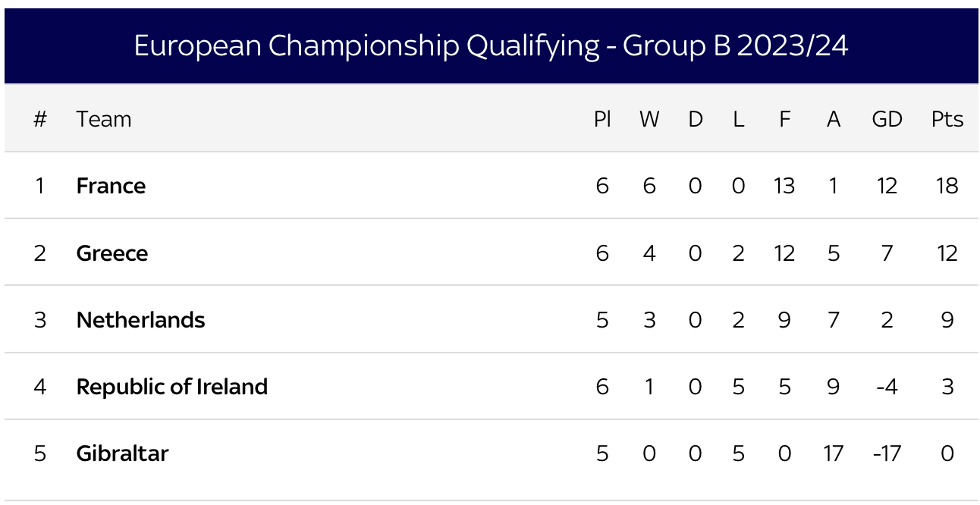Click Republic of Ireland's -4 goal difference

(885, 387)
